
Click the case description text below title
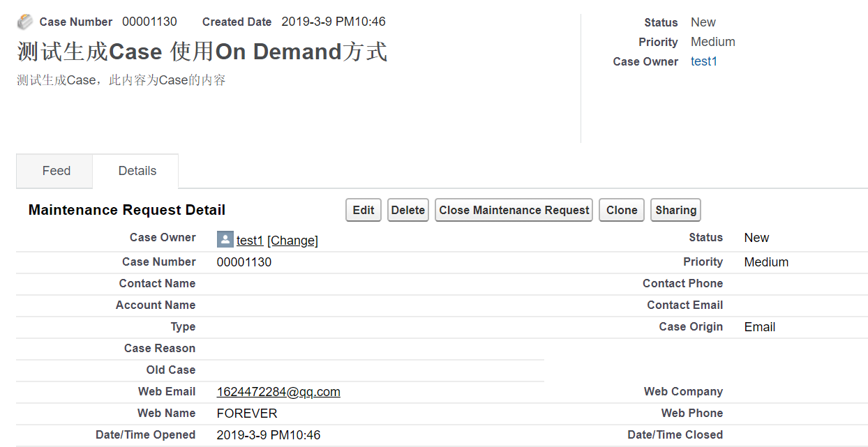(121, 80)
